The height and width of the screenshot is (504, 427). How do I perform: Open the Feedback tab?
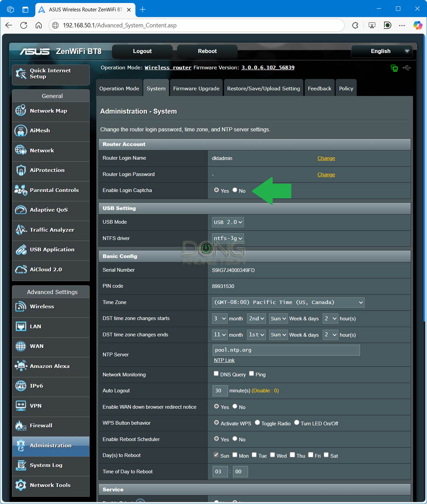pyautogui.click(x=319, y=88)
